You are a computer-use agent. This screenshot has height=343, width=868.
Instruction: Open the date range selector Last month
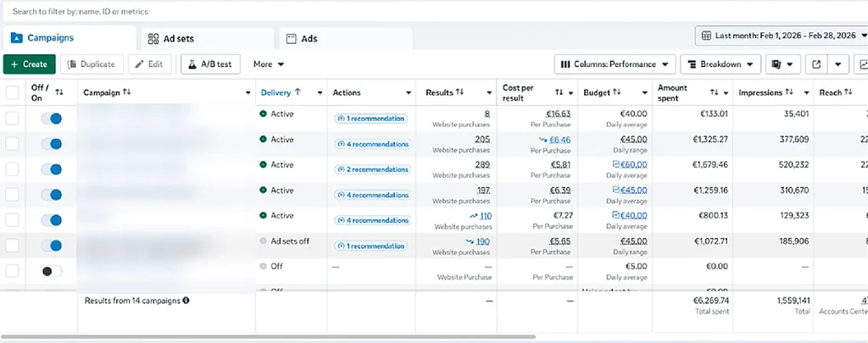coord(781,36)
